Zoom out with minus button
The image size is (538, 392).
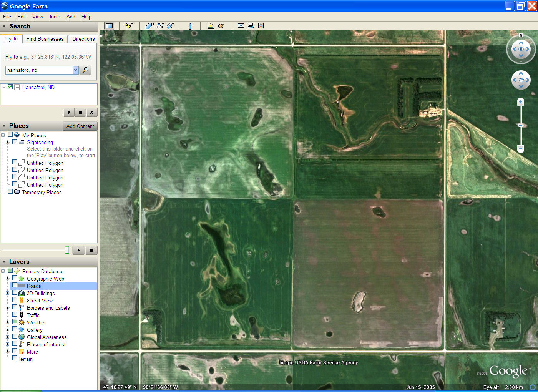tap(521, 148)
